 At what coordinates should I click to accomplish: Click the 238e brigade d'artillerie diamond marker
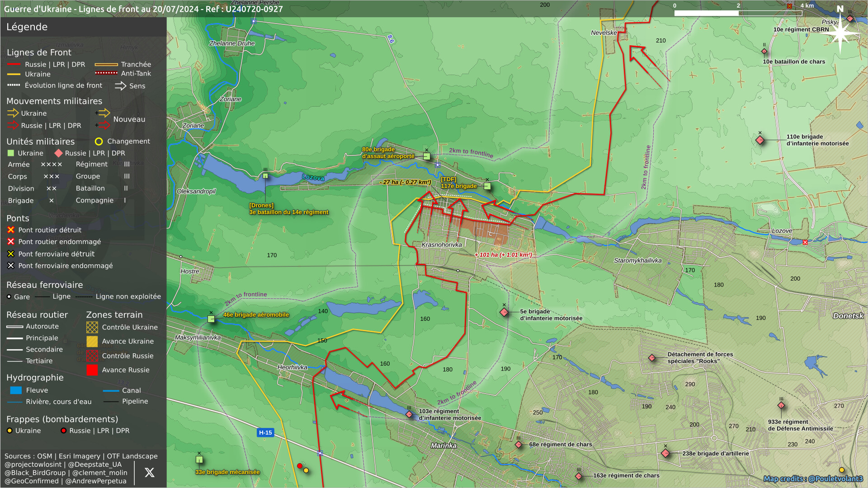coord(665,453)
